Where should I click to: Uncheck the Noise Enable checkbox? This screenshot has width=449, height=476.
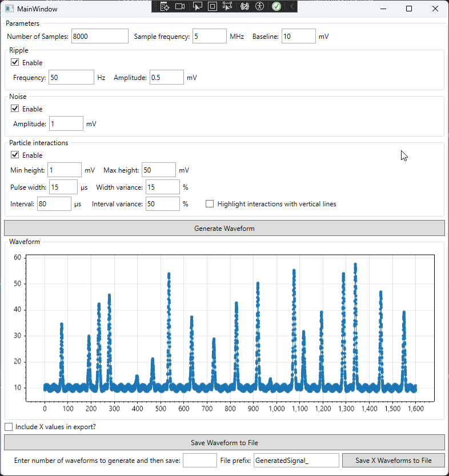pos(15,109)
